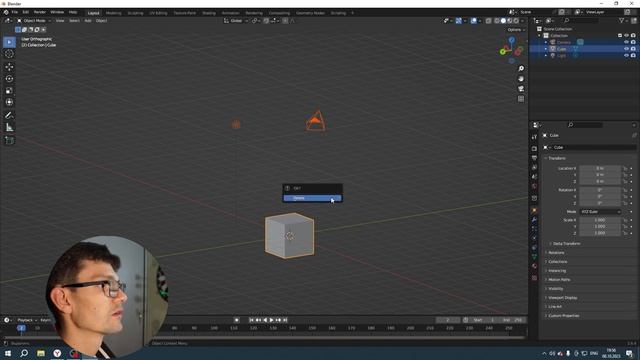Click the pan view hand icon
The width and height of the screenshot is (640, 360).
click(521, 78)
